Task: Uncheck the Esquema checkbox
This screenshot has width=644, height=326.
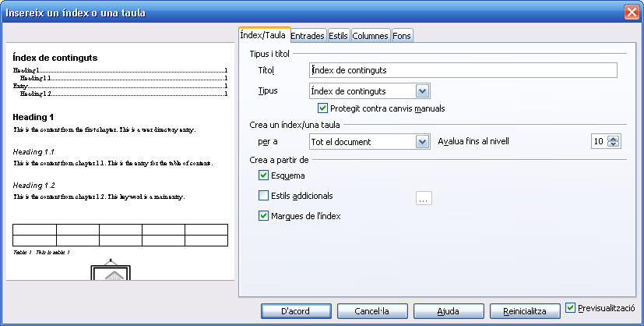Action: (263, 175)
